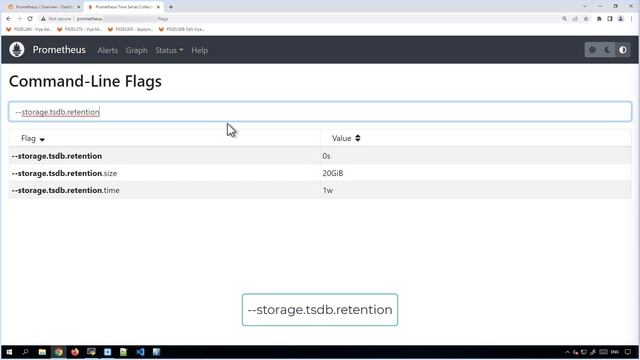The image size is (640, 360).
Task: Click Chrome icon in taskbar
Action: click(58, 352)
